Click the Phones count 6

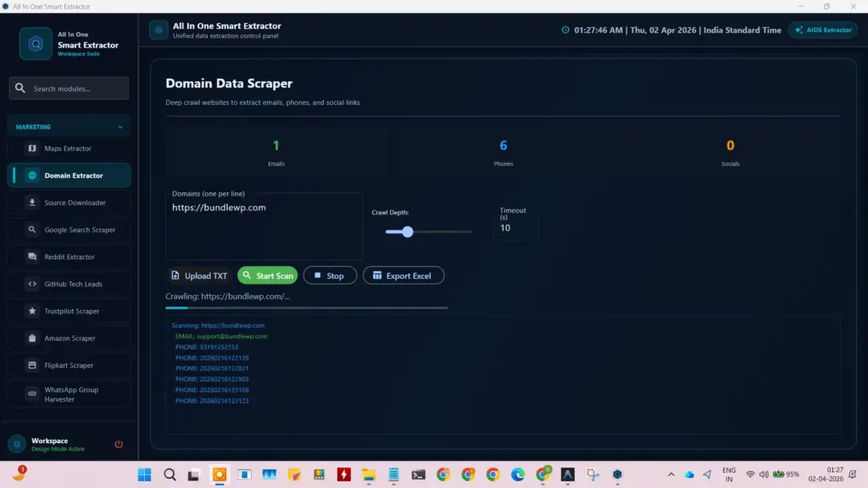(504, 146)
